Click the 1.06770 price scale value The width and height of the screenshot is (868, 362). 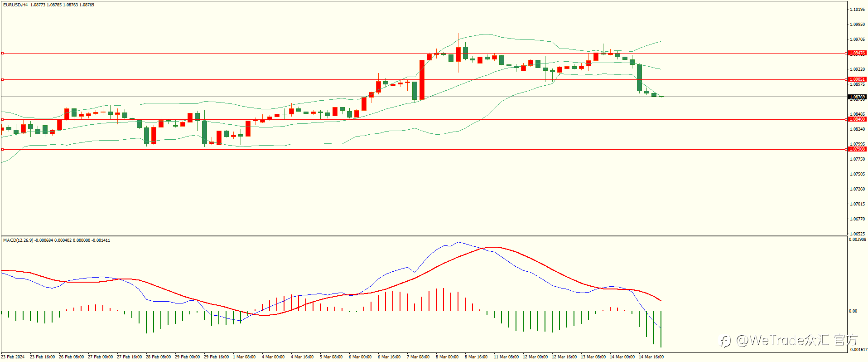857,219
